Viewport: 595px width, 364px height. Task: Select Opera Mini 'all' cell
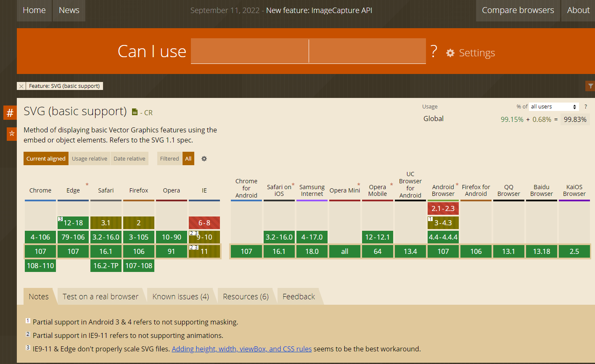point(345,251)
